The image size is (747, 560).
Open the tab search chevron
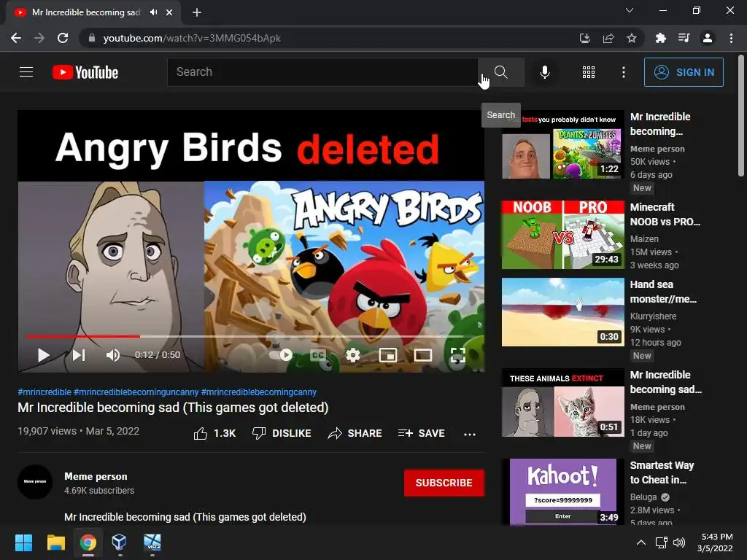point(630,10)
